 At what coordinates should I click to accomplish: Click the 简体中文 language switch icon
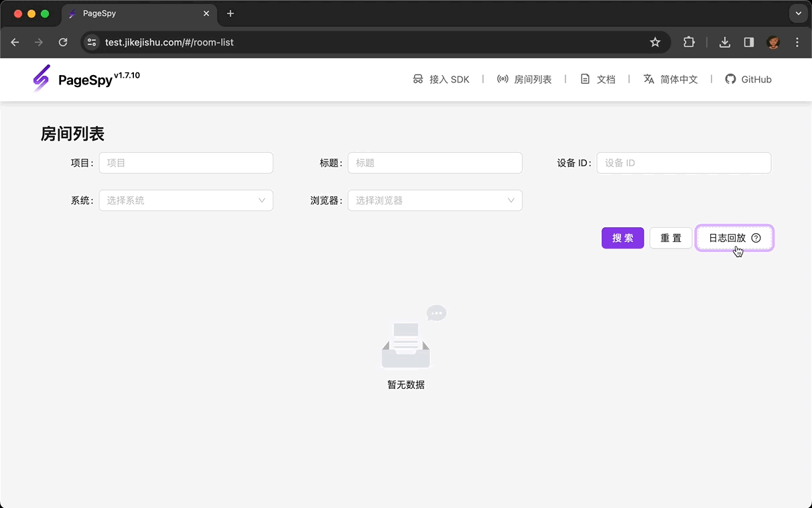649,79
